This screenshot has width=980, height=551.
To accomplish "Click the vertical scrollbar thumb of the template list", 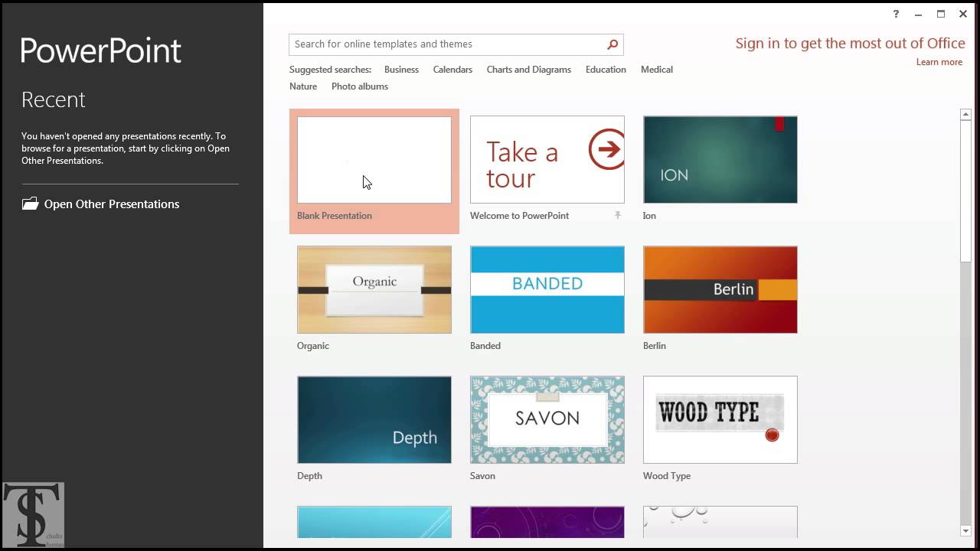I will pyautogui.click(x=965, y=191).
